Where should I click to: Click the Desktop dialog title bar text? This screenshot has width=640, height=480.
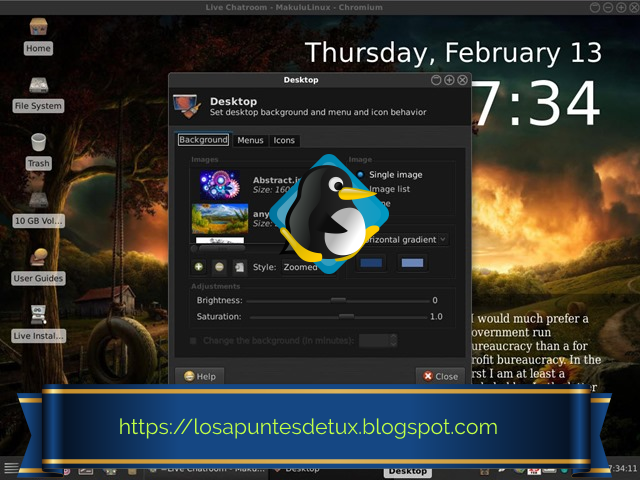tap(301, 80)
